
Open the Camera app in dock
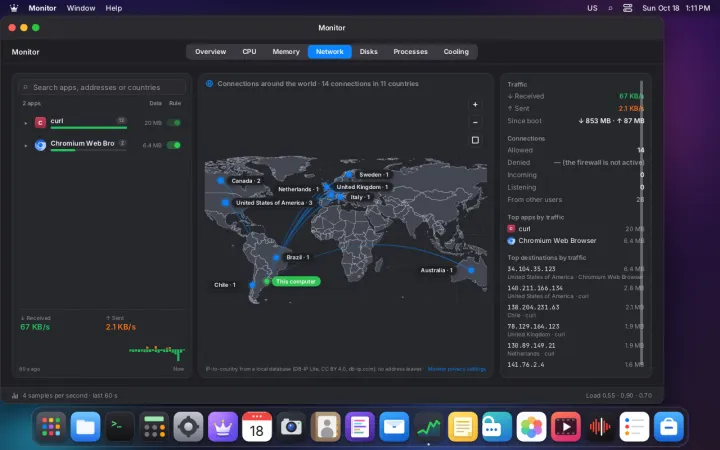pyautogui.click(x=291, y=427)
